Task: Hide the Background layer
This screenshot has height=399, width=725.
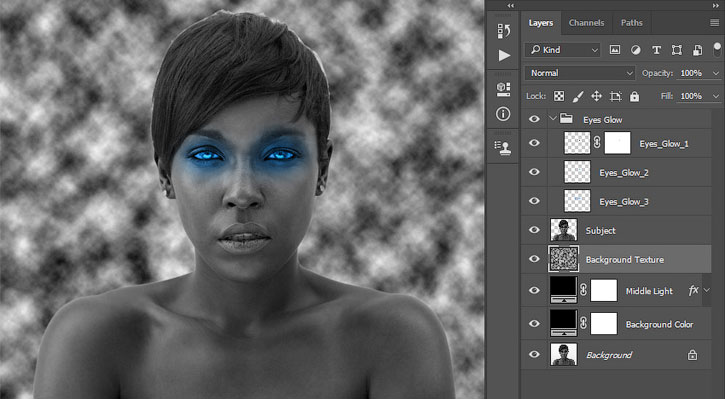Action: click(x=534, y=355)
